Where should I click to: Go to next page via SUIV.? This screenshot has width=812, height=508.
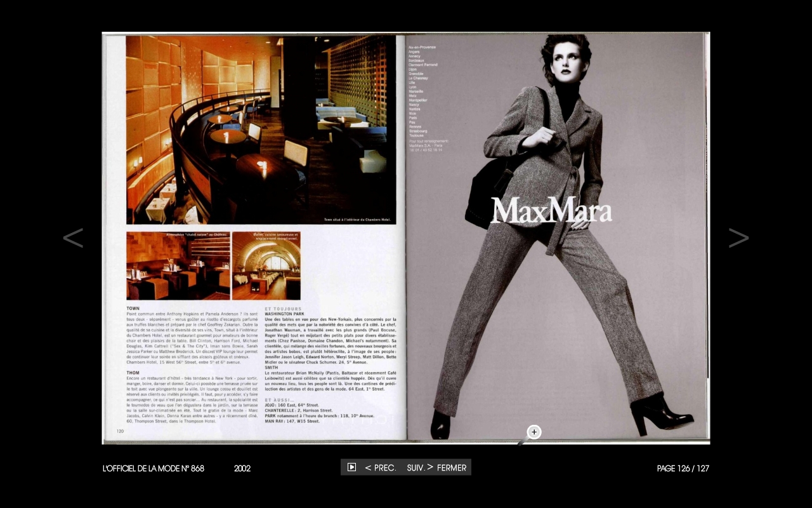tap(419, 468)
